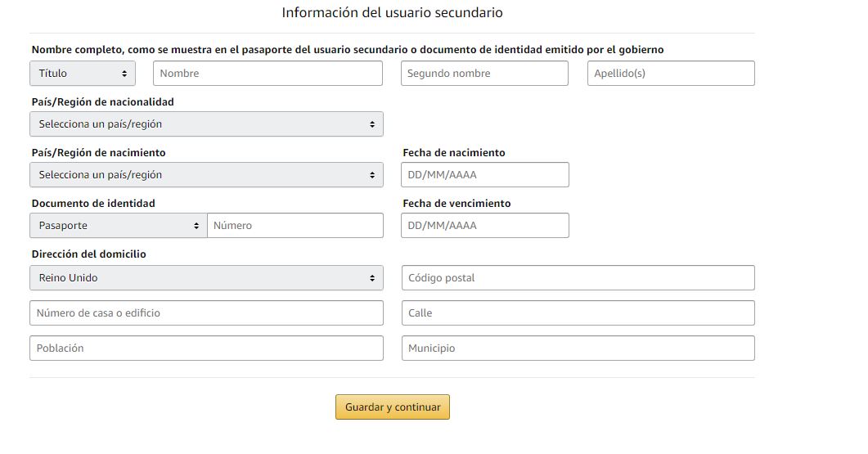Select the Apellido(s) text field

(x=671, y=74)
